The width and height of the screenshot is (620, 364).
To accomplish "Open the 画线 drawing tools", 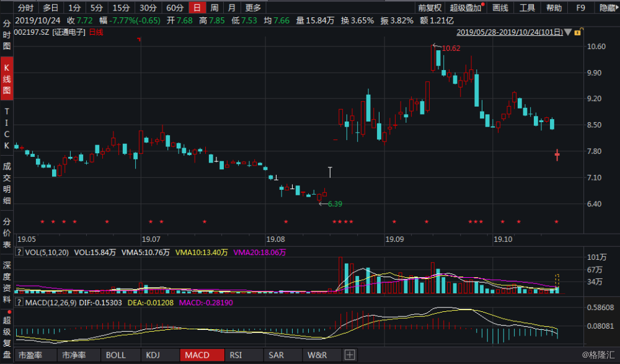I will (500, 7).
